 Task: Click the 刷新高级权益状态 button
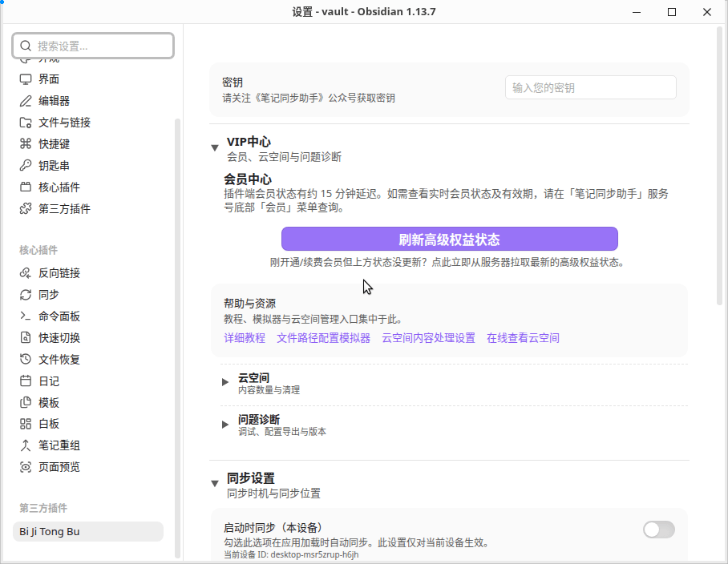(450, 239)
